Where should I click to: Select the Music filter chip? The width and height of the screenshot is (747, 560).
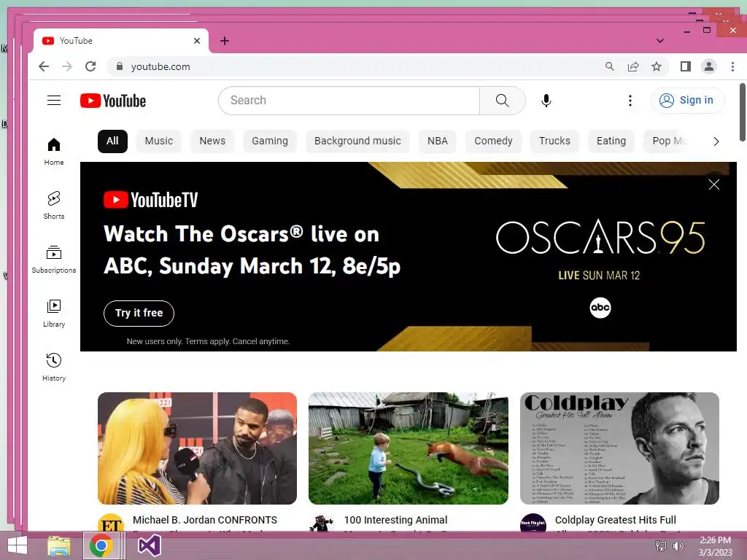(158, 141)
